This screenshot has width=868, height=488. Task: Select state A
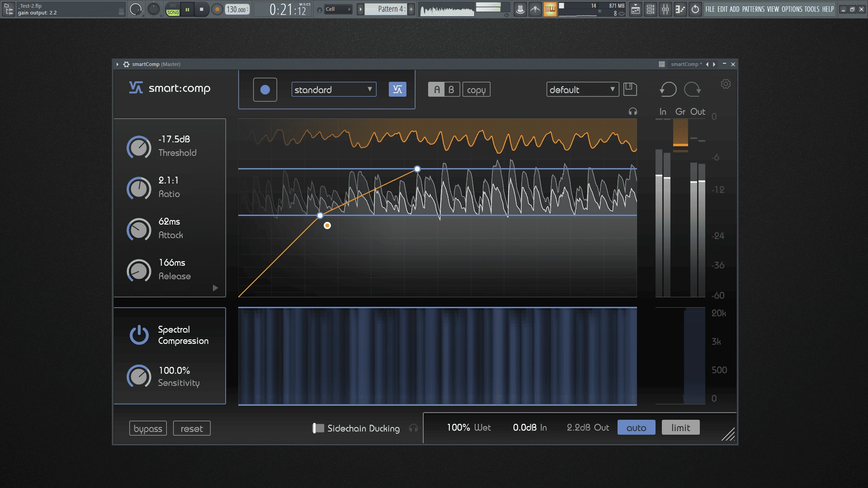pos(436,89)
